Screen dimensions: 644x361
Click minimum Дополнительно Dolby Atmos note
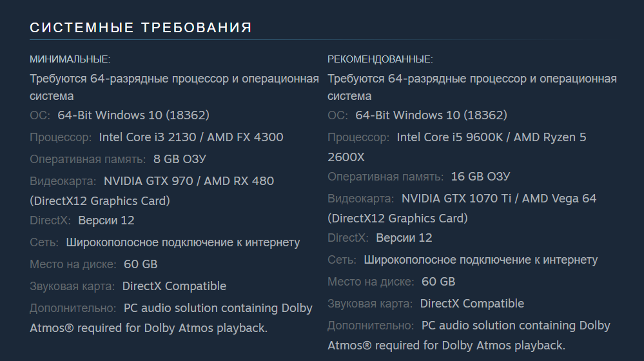[171, 318]
